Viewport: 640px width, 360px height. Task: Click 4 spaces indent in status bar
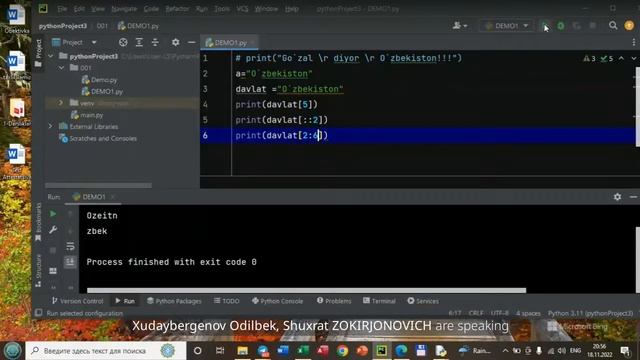pyautogui.click(x=528, y=313)
